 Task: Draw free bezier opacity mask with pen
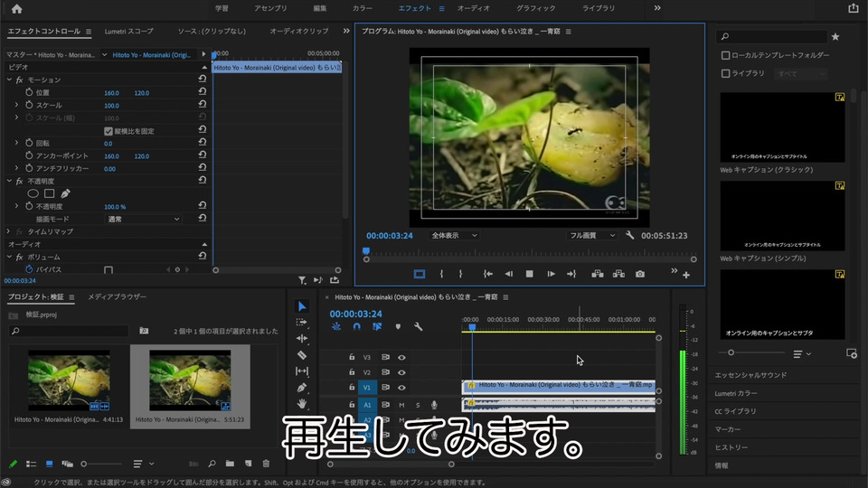click(65, 193)
